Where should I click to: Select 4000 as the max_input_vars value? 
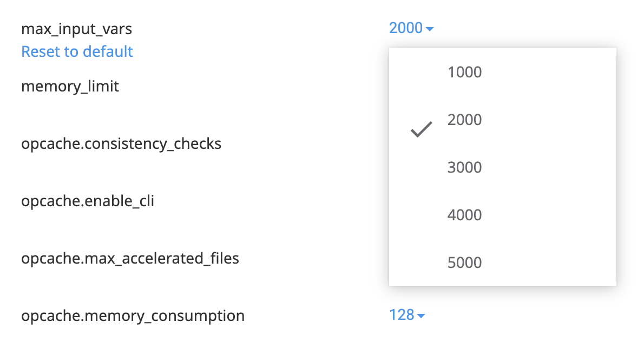point(465,215)
